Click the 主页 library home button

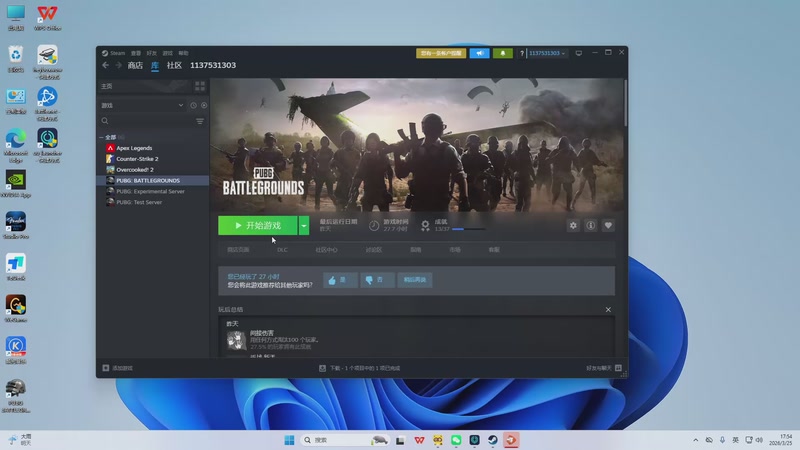click(x=144, y=86)
